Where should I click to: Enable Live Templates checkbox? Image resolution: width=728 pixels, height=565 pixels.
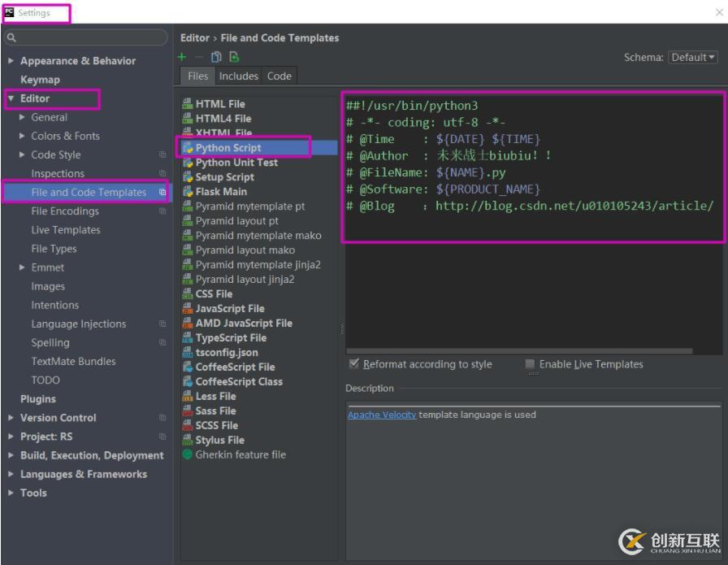click(530, 364)
